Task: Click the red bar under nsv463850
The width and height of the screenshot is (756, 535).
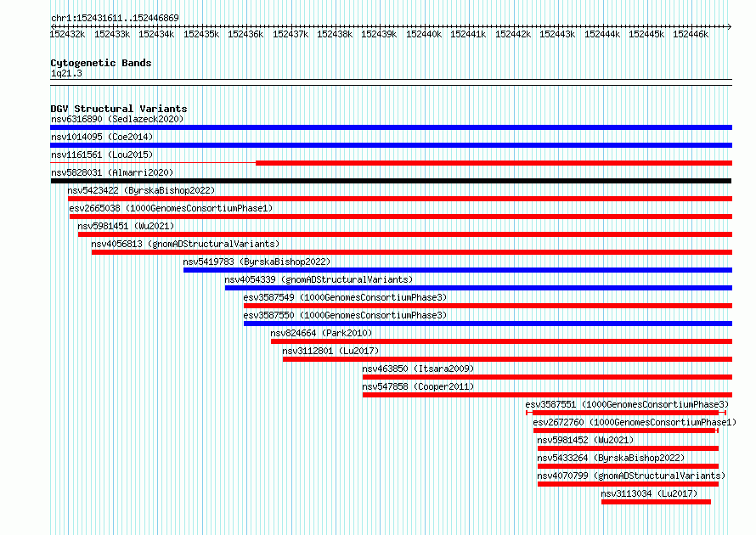Action: point(547,377)
